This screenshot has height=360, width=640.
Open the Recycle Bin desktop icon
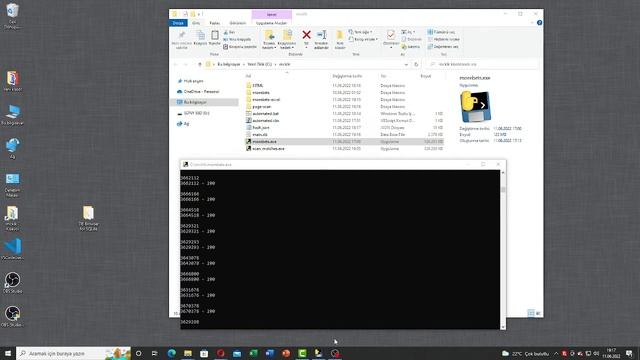click(x=13, y=16)
